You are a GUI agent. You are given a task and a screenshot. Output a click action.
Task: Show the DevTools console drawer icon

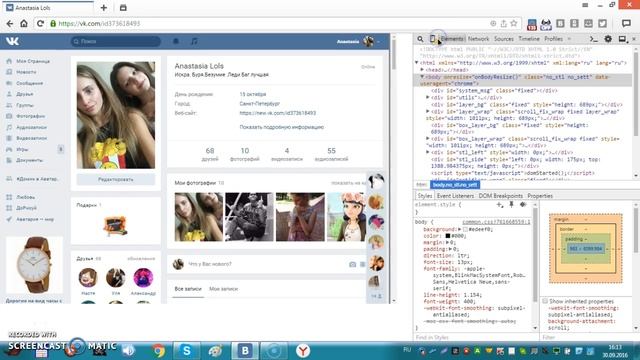pyautogui.click(x=593, y=39)
